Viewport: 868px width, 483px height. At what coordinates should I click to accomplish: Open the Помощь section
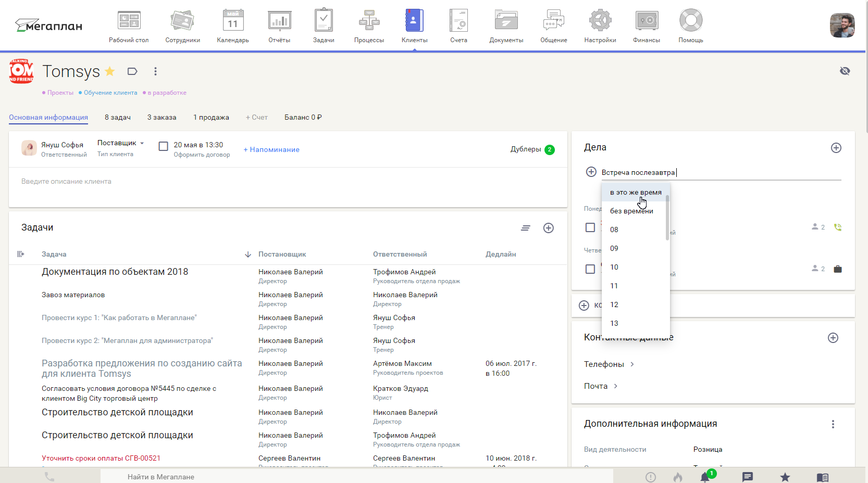(x=691, y=26)
